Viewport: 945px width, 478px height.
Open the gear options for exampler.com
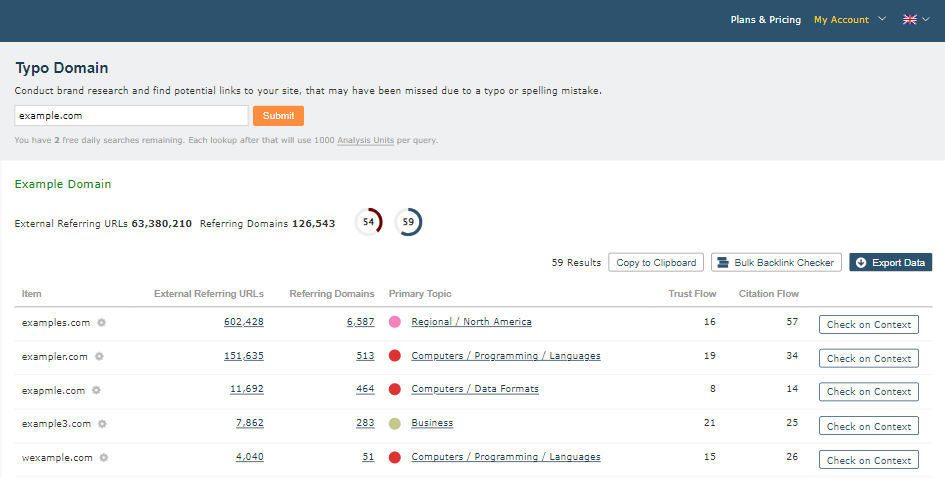99,357
